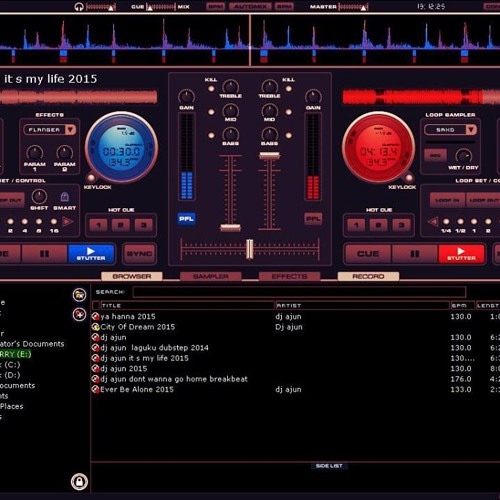The height and width of the screenshot is (500, 500).
Task: Click the red right deck jog wheel
Action: click(378, 148)
